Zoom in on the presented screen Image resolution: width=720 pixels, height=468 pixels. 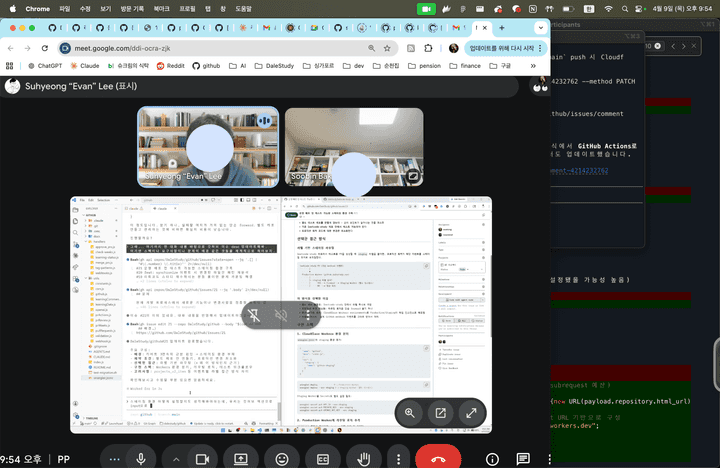point(410,413)
